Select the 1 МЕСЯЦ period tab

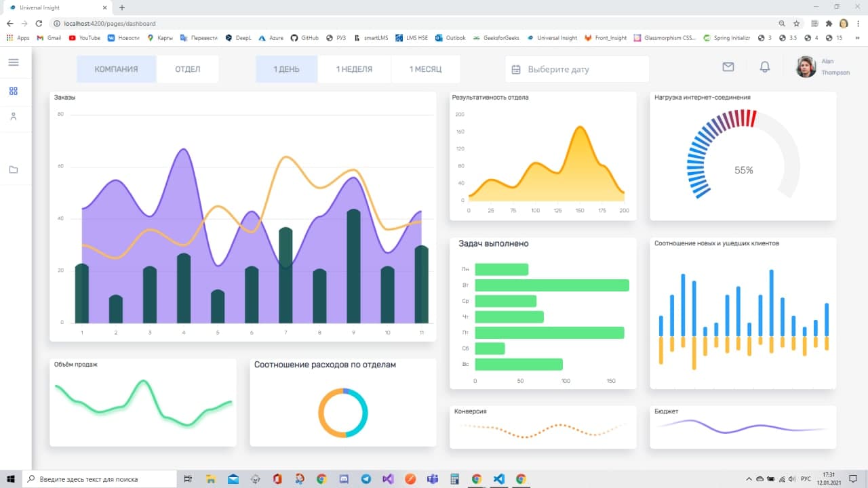pyautogui.click(x=425, y=69)
